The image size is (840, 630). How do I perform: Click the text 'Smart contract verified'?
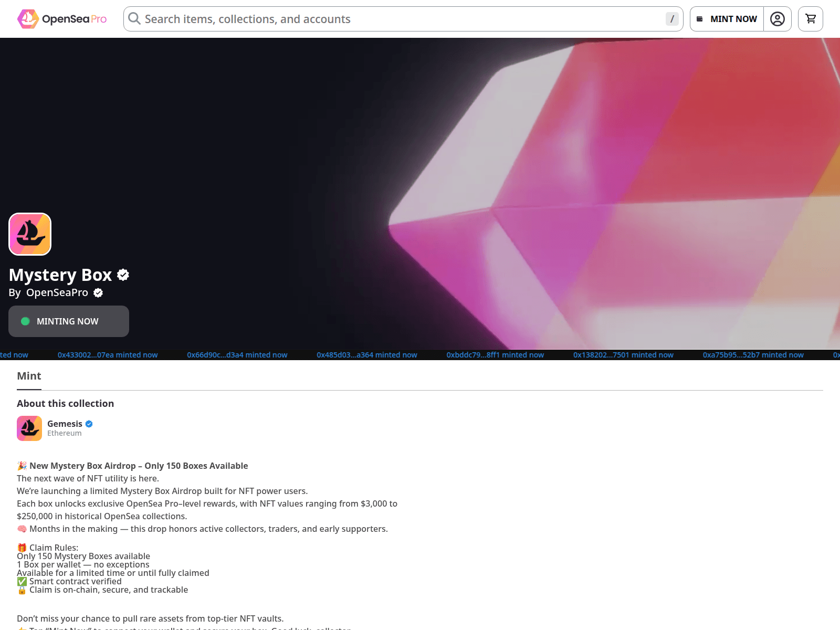(x=76, y=581)
